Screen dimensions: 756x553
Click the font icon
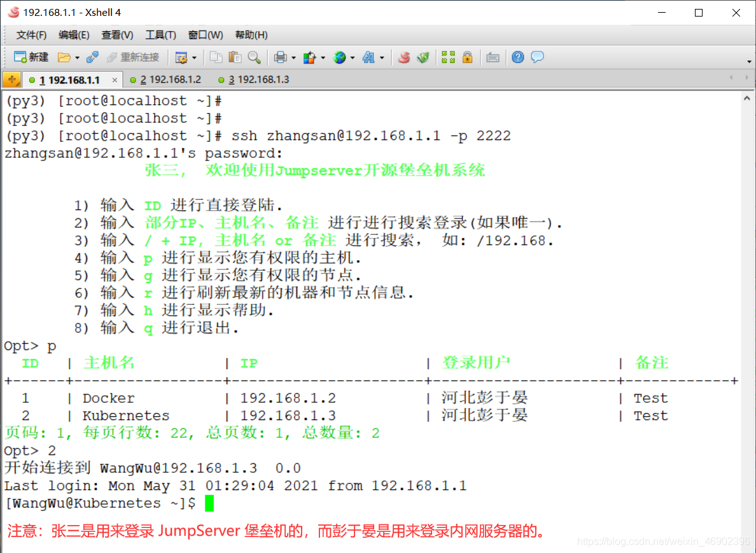369,58
